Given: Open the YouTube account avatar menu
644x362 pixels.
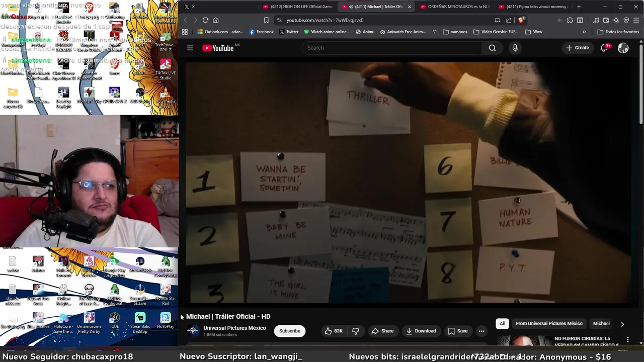Looking at the screenshot, I should tap(623, 48).
